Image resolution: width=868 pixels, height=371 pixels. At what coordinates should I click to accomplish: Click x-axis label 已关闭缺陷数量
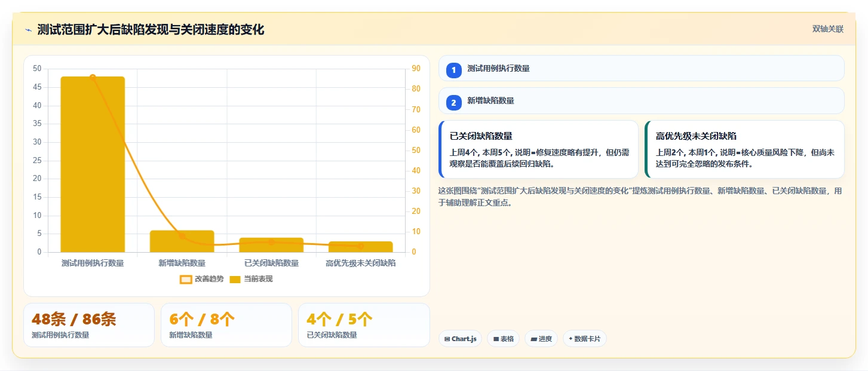271,263
